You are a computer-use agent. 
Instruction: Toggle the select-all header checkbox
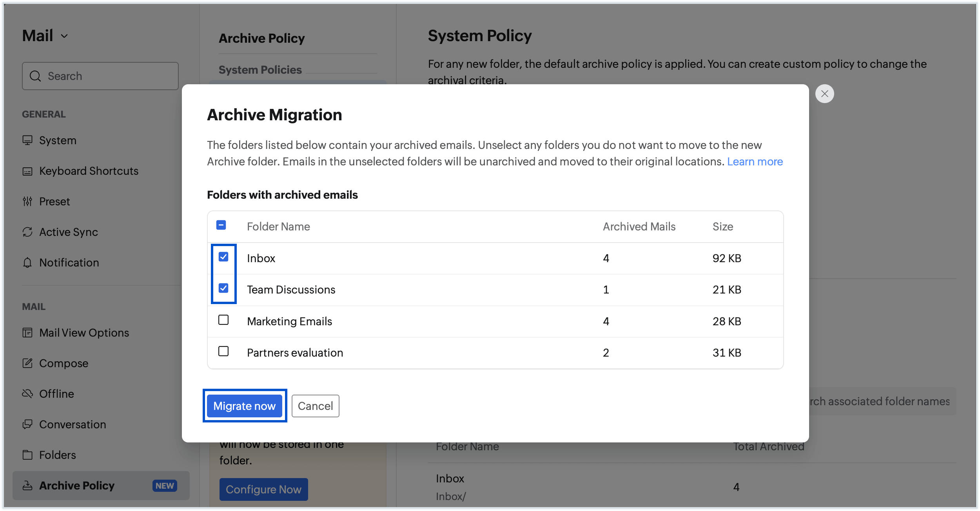(221, 225)
